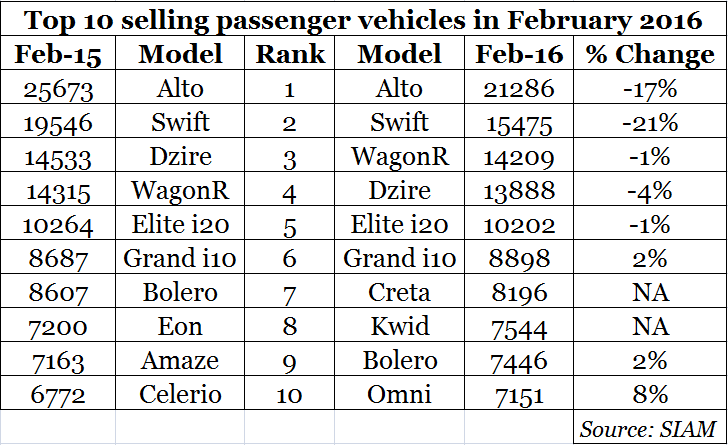The height and width of the screenshot is (445, 728).
Task: Select the Rank column header
Action: click(x=288, y=55)
